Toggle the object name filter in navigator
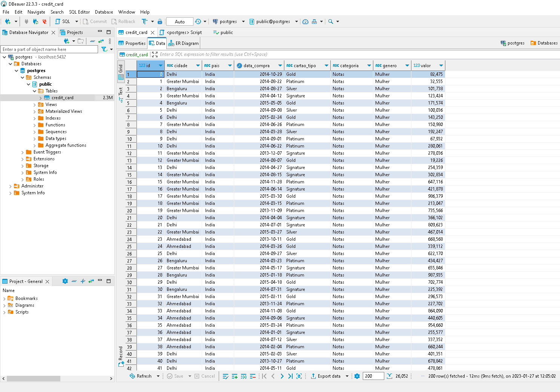Viewport: 560px width, 392px height. pos(104,49)
